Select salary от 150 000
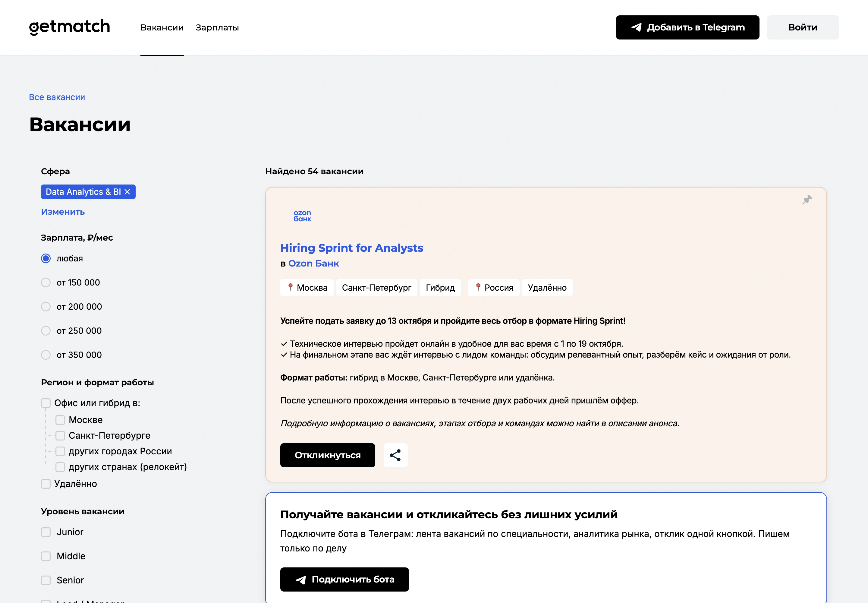Screen dimensions: 868x603 click(x=46, y=283)
